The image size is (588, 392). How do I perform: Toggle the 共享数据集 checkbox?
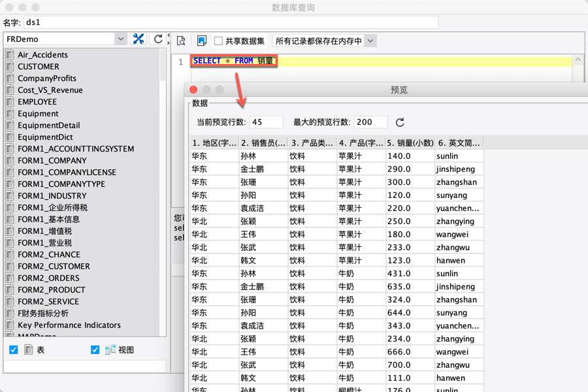coord(218,41)
